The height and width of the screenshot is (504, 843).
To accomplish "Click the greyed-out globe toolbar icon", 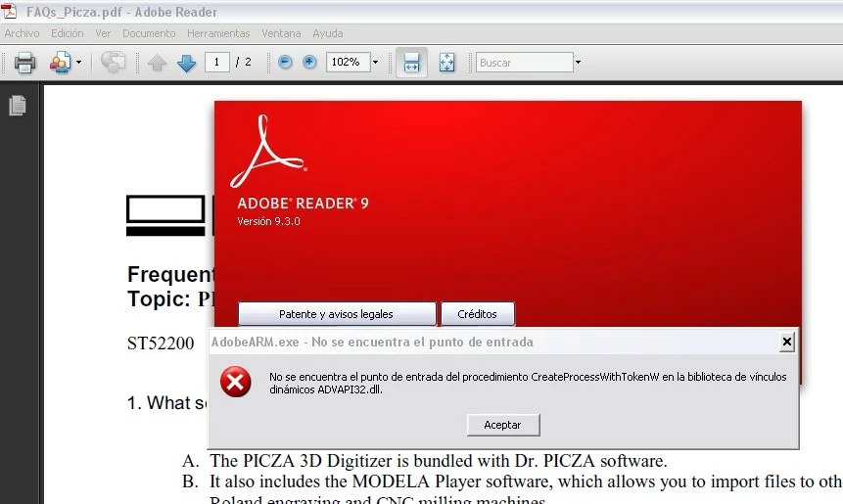I will [113, 63].
